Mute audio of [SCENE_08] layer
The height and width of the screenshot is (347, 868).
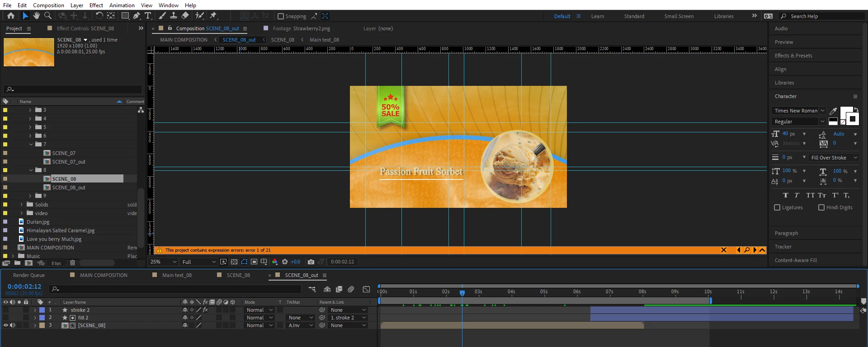tap(13, 325)
